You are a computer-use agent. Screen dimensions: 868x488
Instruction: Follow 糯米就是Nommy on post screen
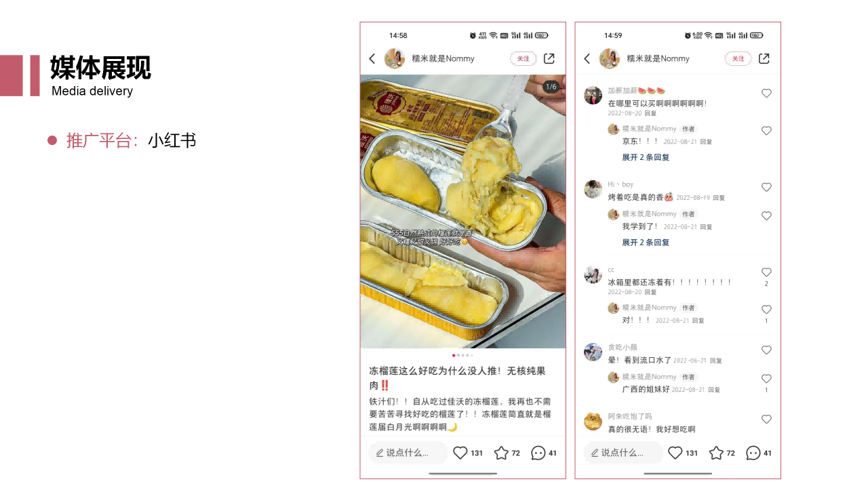click(524, 59)
